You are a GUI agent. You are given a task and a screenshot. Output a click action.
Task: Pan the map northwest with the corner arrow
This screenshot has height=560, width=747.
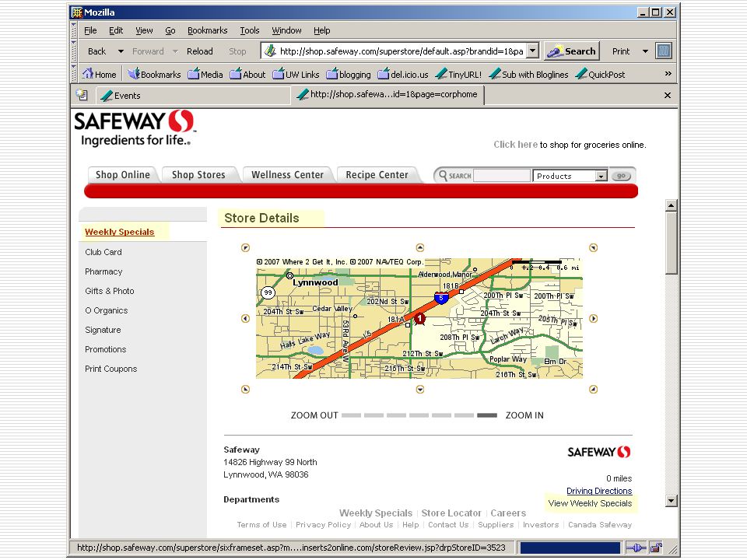click(x=245, y=247)
